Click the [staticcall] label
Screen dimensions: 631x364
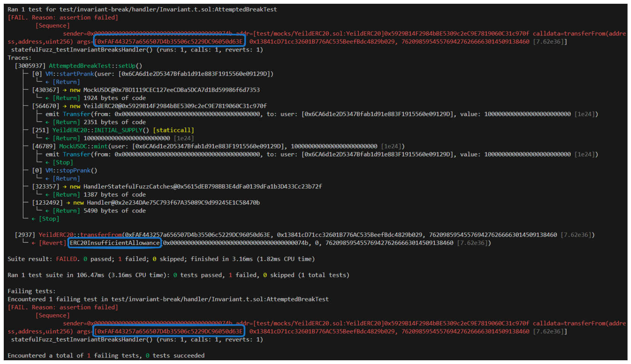[x=173, y=130]
